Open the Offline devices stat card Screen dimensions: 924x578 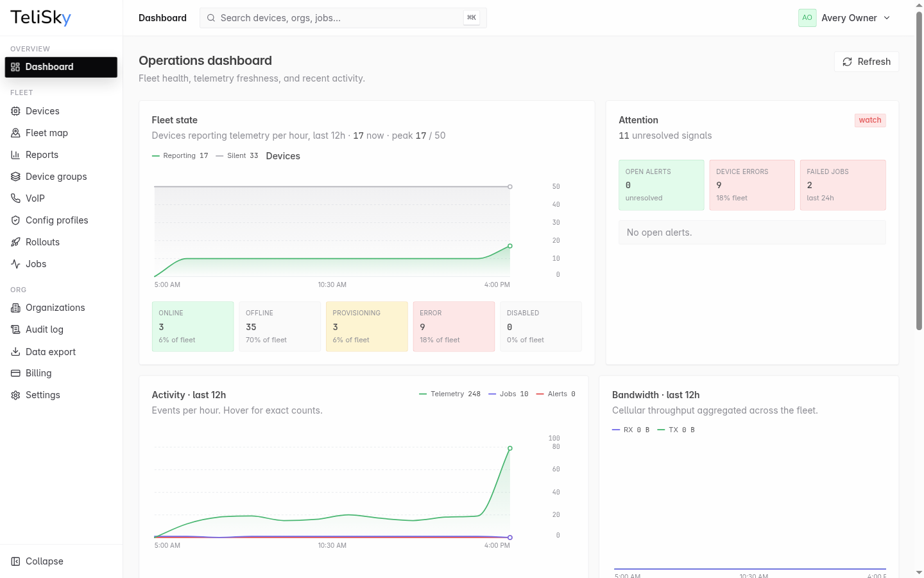click(280, 326)
